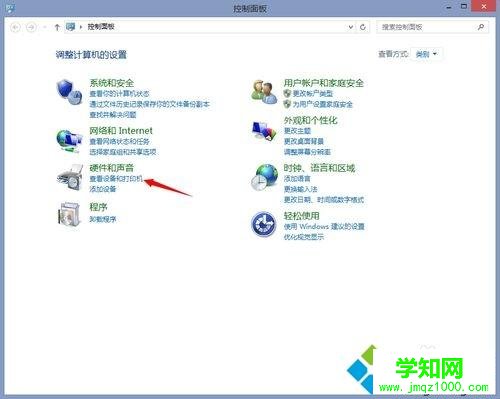
Task: Click 更改主题 link
Action: (297, 131)
